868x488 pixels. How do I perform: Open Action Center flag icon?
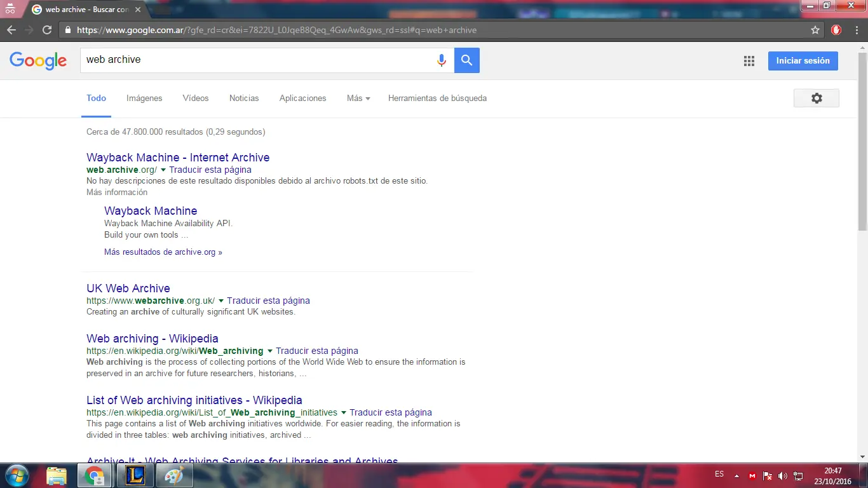[x=768, y=476]
